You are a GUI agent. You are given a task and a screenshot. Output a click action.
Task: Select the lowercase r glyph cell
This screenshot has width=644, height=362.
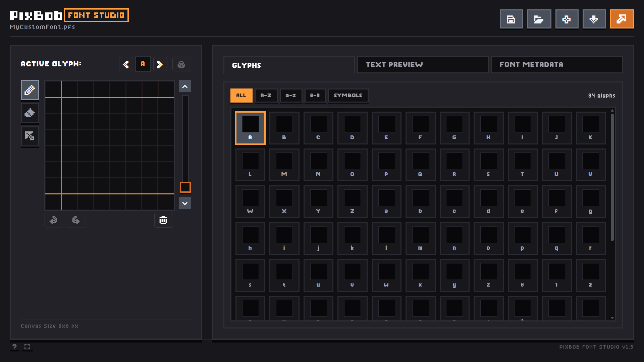tap(590, 239)
